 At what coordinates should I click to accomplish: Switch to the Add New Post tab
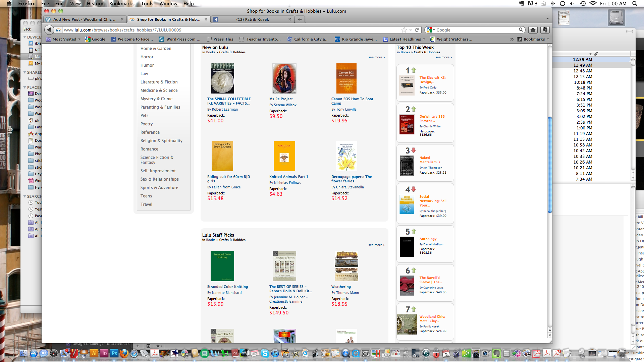[85, 19]
